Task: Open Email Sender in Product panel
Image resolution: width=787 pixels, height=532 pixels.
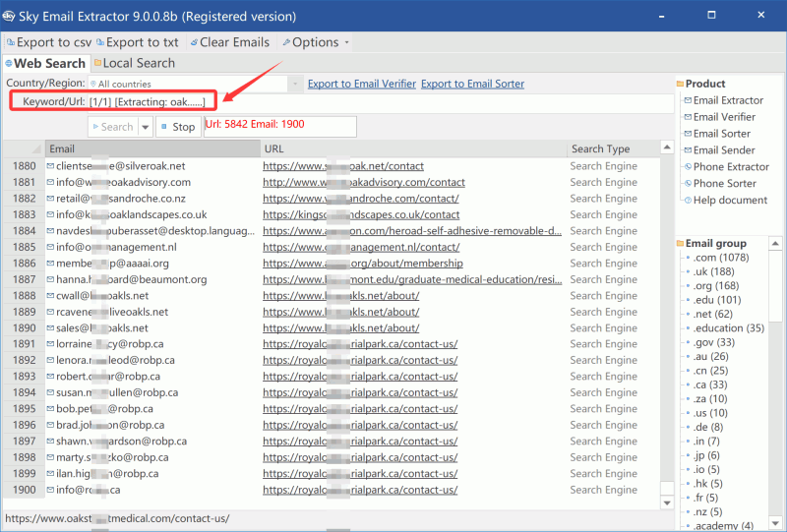Action: tap(720, 150)
